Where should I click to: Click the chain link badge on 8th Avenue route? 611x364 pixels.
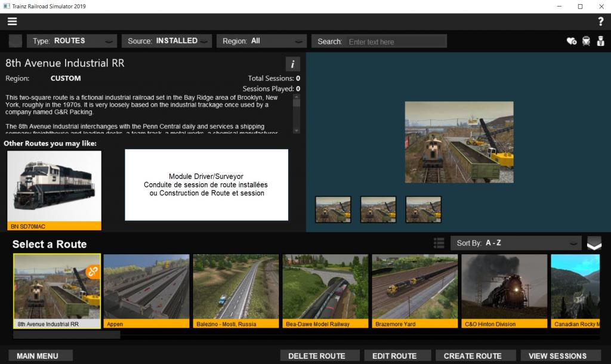tap(92, 272)
